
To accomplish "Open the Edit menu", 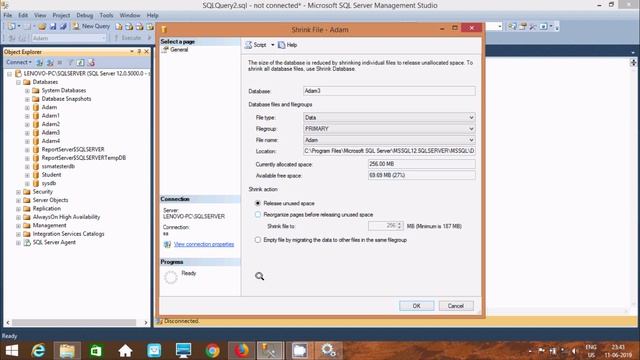I will pos(23,16).
